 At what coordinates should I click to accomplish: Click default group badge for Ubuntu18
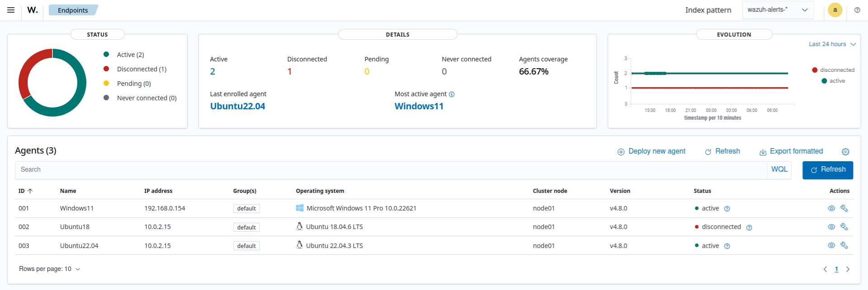(x=246, y=227)
